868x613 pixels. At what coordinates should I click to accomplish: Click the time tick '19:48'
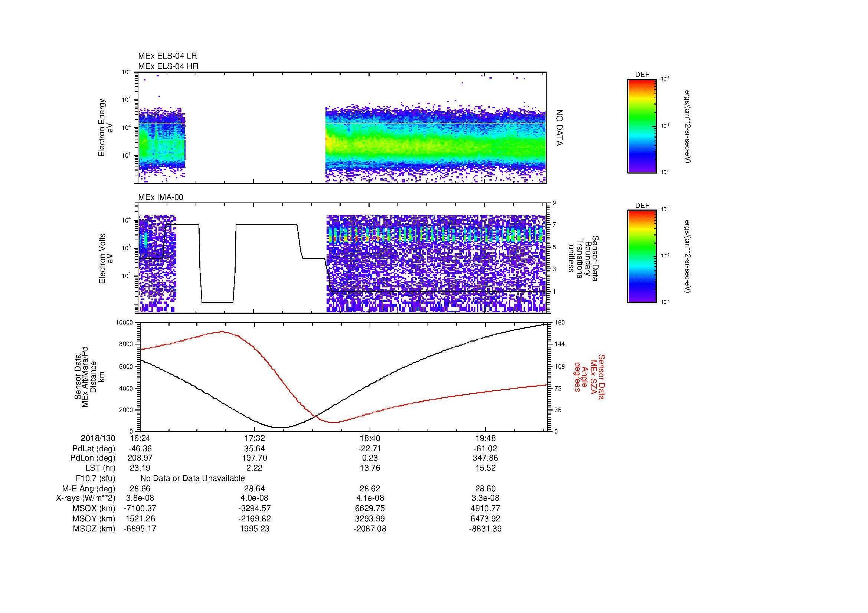485,438
